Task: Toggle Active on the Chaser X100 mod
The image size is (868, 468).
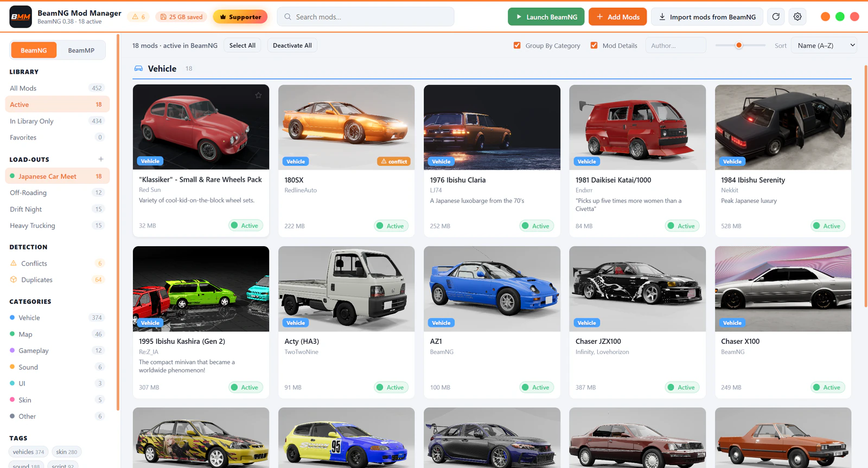Action: click(x=827, y=387)
